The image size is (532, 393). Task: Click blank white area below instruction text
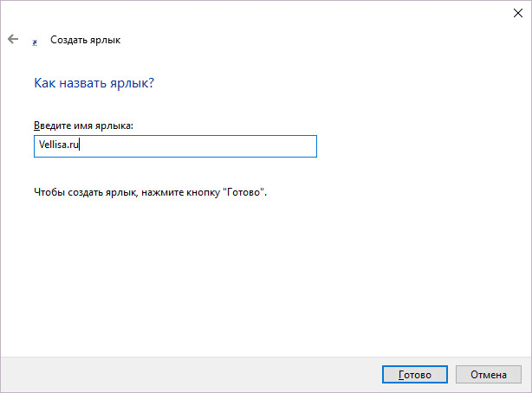[x=260, y=277]
